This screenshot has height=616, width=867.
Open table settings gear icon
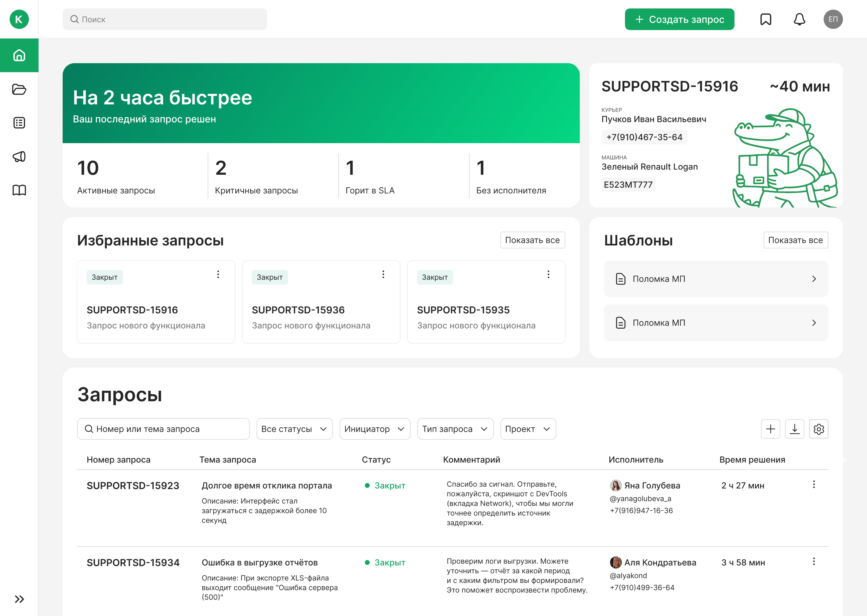[x=818, y=429]
